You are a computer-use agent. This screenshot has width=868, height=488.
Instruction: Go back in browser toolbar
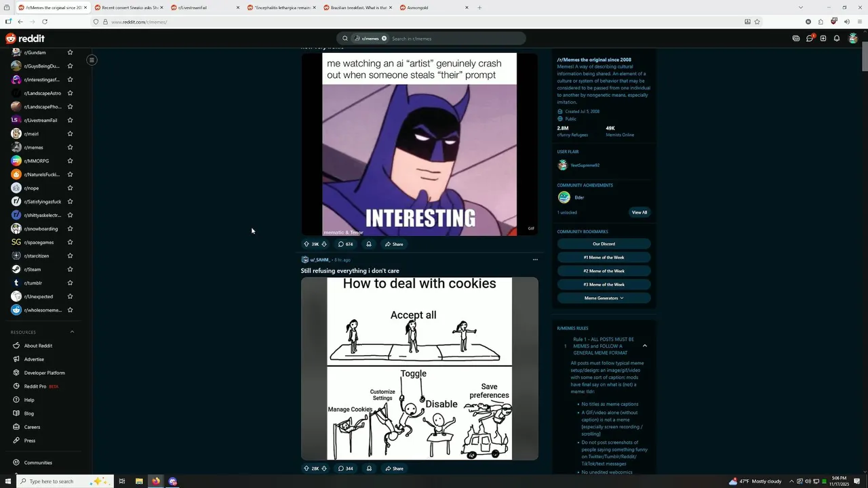coord(20,22)
